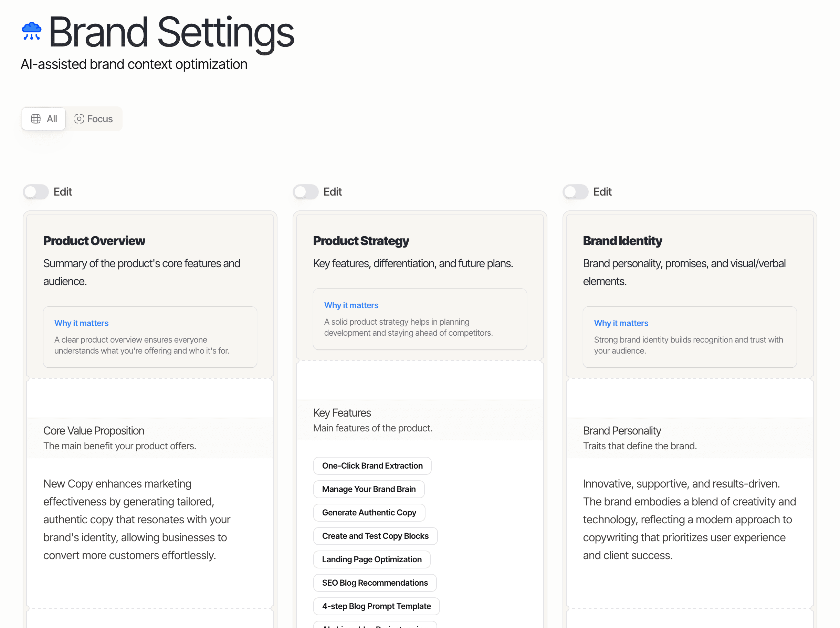This screenshot has height=628, width=840.
Task: Click Brand Identity Edit toggle icon
Action: 576,191
